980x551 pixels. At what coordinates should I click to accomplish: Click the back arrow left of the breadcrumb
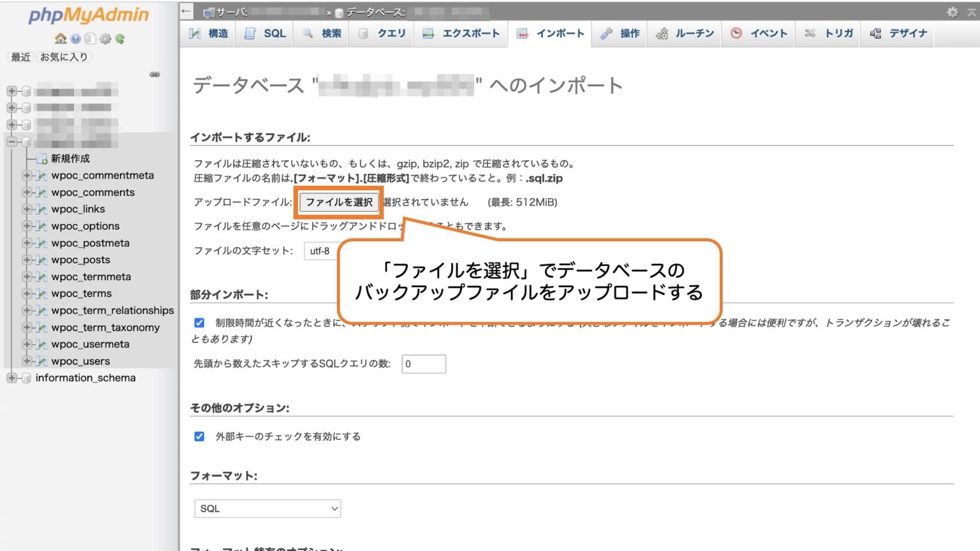(185, 11)
